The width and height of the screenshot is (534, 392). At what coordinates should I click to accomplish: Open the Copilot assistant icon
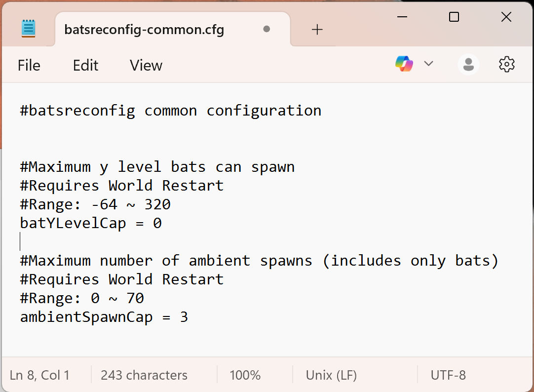coord(404,64)
